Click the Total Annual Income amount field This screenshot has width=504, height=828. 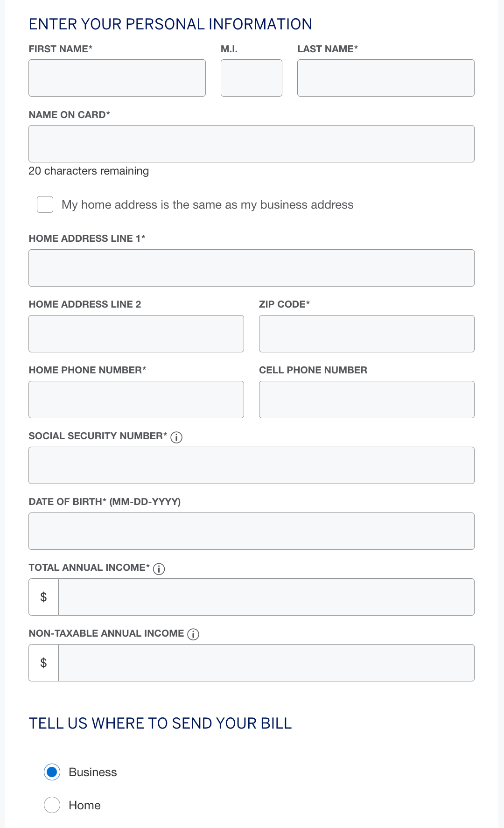[266, 596]
